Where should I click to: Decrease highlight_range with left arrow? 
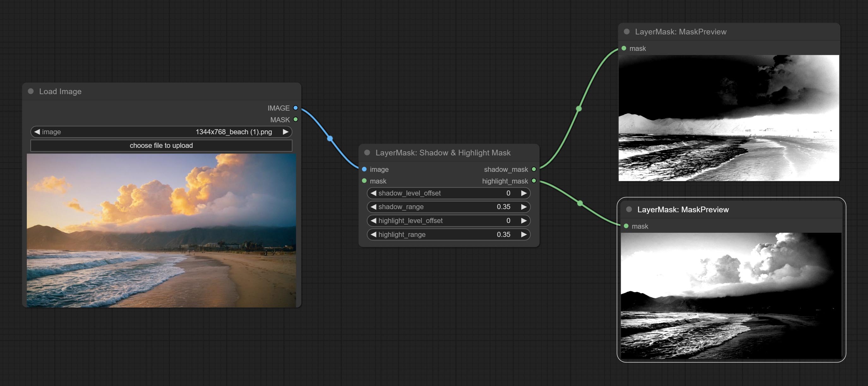tap(373, 235)
